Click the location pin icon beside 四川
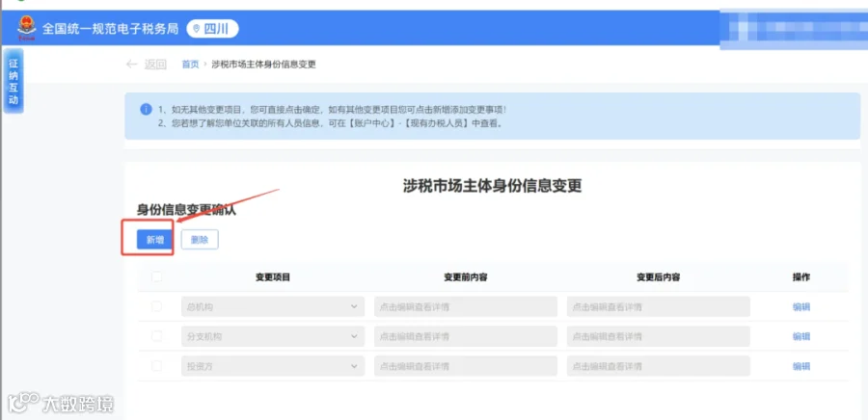This screenshot has width=868, height=420. click(197, 29)
